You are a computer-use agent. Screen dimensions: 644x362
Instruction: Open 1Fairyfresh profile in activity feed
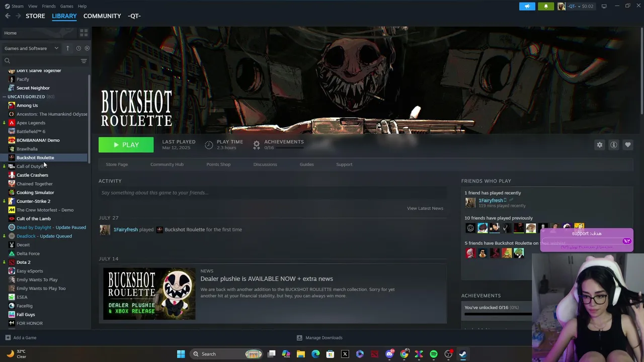point(125,230)
